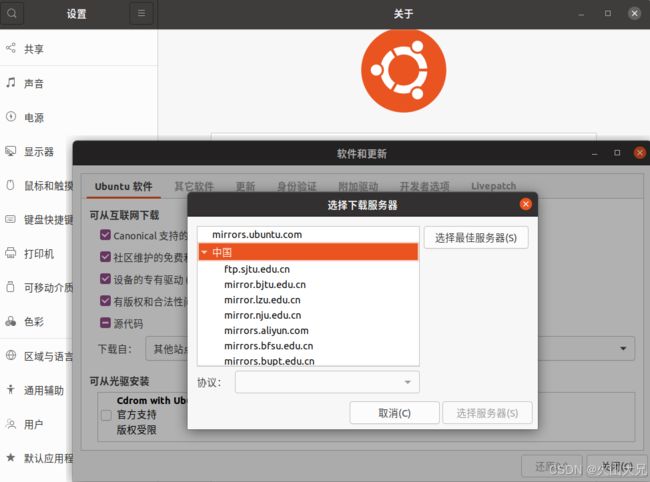Enable the Cdrom with Ubuntu checkbox
650x482 pixels.
(x=106, y=415)
